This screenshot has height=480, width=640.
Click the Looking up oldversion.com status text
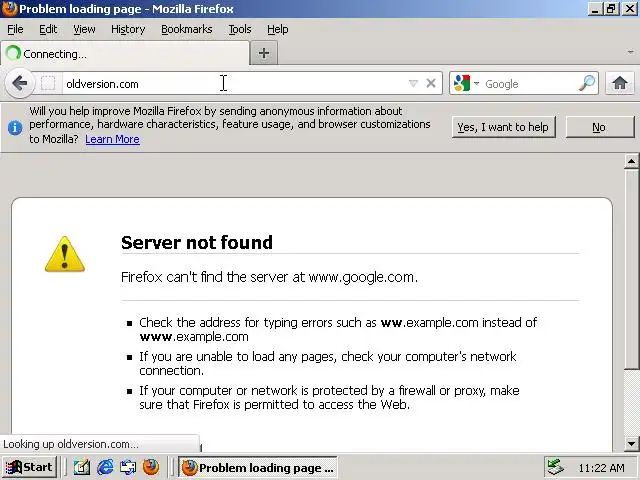(71, 444)
